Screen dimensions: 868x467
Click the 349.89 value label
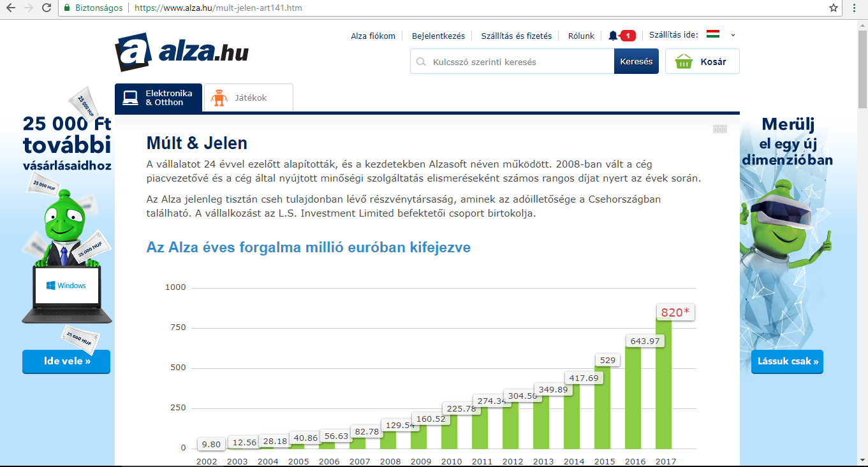pyautogui.click(x=554, y=389)
